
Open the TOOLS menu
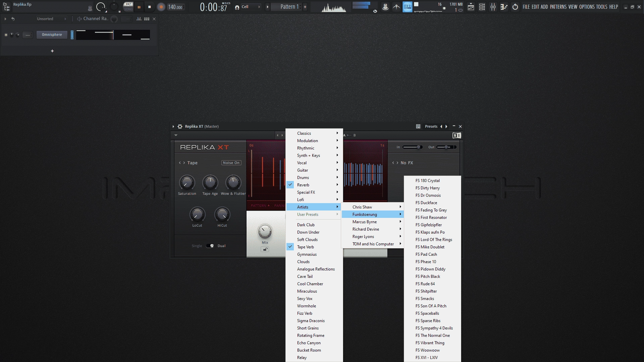click(x=602, y=7)
